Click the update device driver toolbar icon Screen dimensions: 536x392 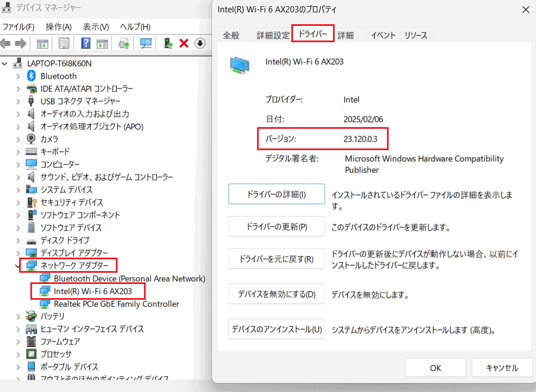pos(168,43)
